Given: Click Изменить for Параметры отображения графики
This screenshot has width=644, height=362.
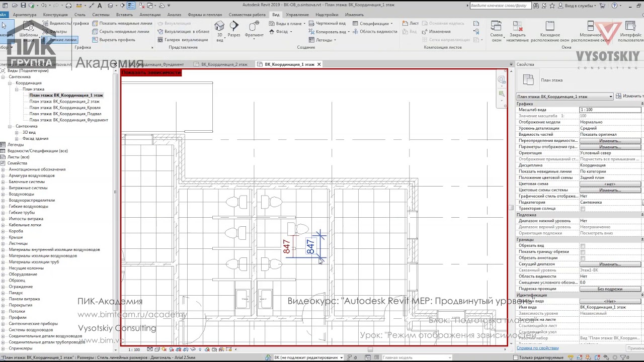Looking at the screenshot, I should [610, 147].
